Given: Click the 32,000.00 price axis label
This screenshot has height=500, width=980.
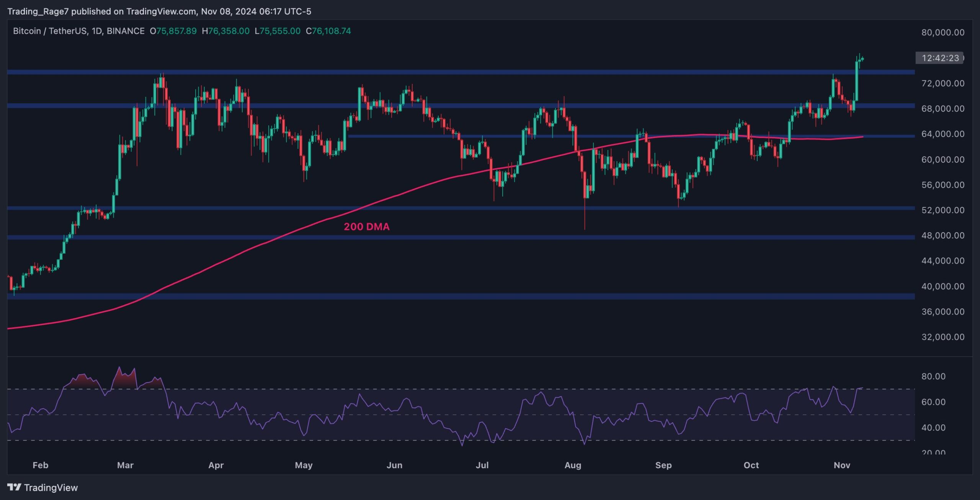Looking at the screenshot, I should coord(942,337).
